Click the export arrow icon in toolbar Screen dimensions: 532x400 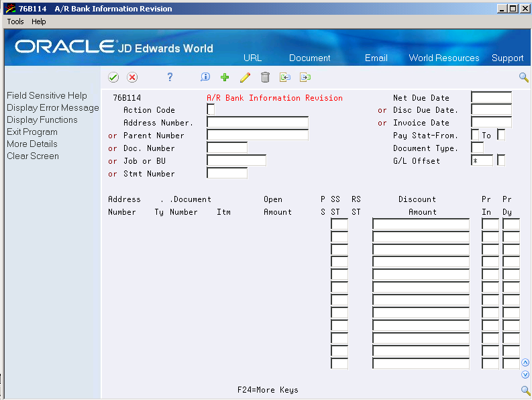tap(305, 77)
